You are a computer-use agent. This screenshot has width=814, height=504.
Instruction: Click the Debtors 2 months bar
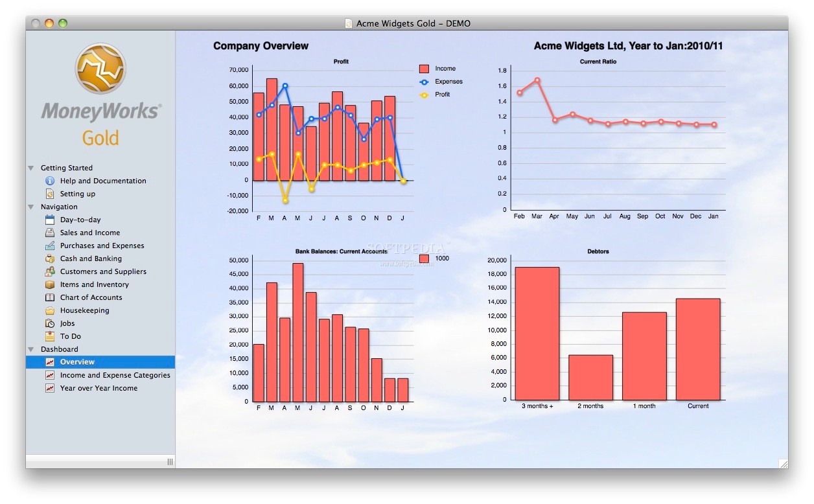coord(590,377)
